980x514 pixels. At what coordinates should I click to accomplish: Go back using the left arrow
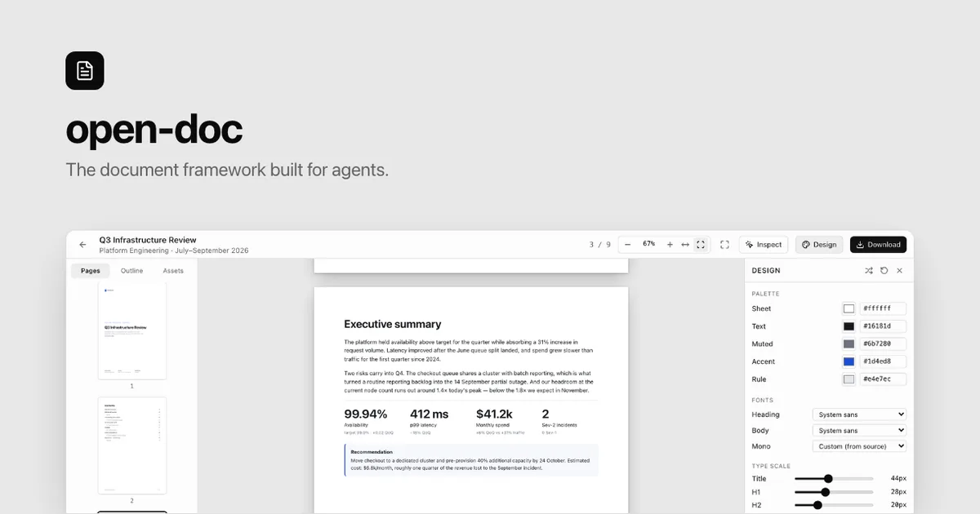(x=82, y=245)
